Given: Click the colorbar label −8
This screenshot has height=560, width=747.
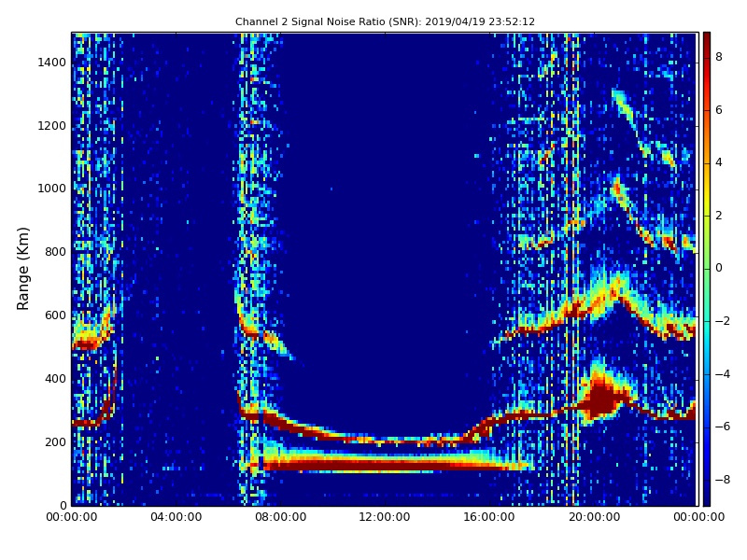Looking at the screenshot, I should click(723, 480).
